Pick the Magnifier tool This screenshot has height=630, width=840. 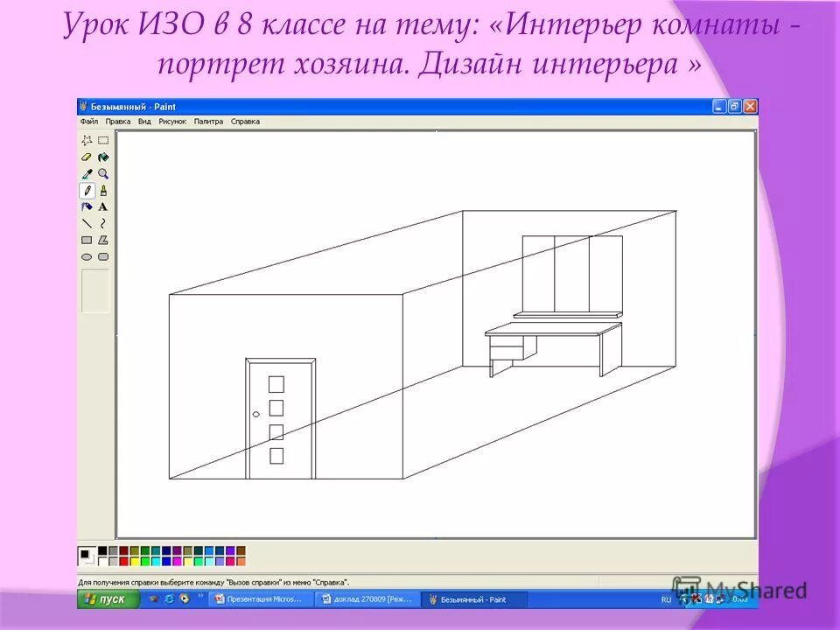pos(102,173)
